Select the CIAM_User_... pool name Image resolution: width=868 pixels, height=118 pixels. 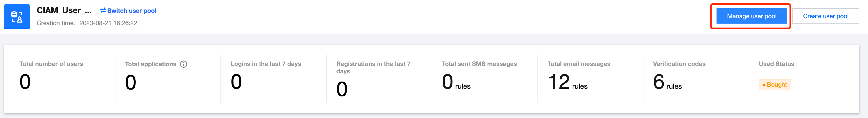[x=64, y=11]
